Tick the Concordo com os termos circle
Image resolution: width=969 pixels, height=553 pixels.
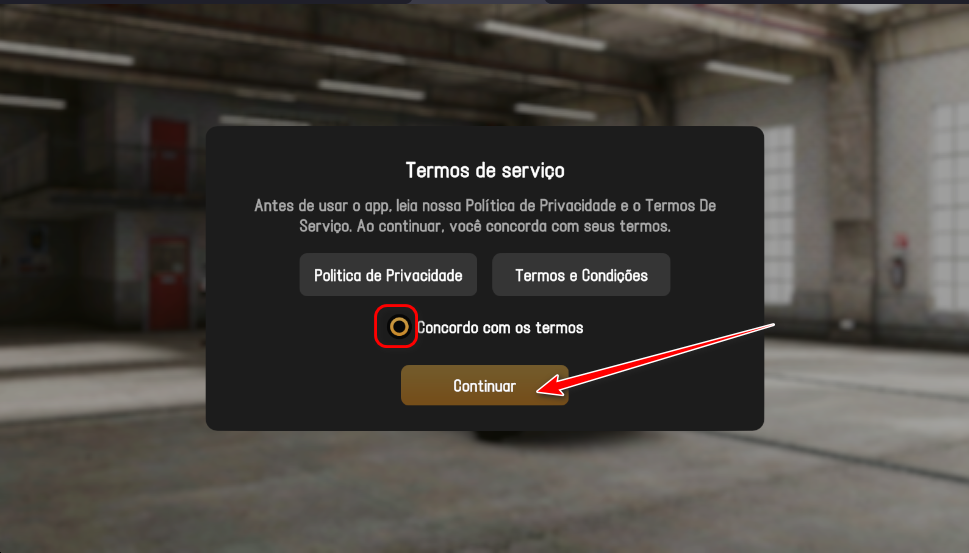[399, 326]
